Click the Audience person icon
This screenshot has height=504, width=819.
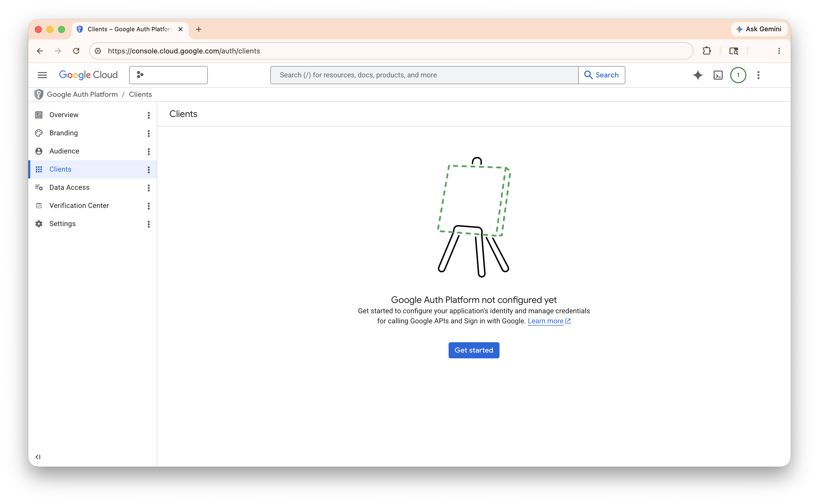[x=39, y=151]
